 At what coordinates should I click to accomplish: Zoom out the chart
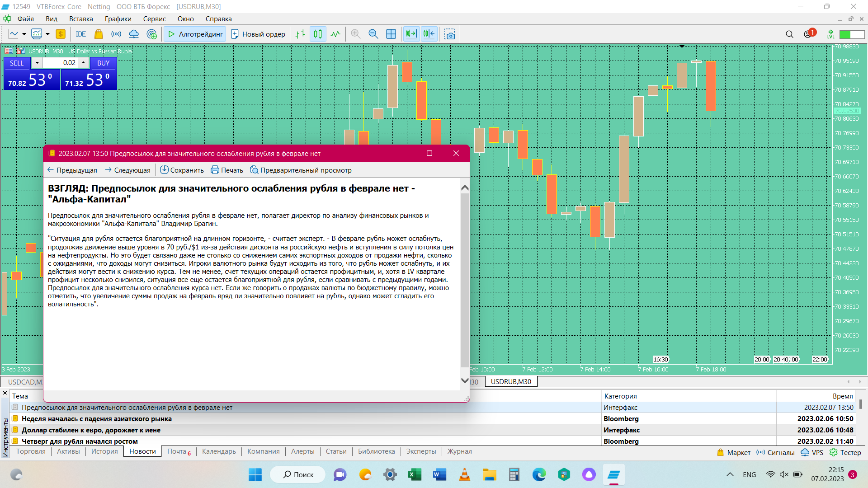373,34
